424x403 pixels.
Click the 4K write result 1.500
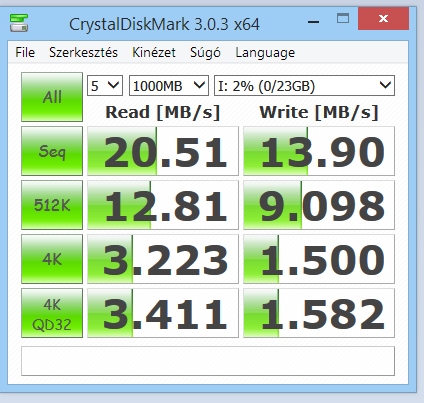[319, 259]
